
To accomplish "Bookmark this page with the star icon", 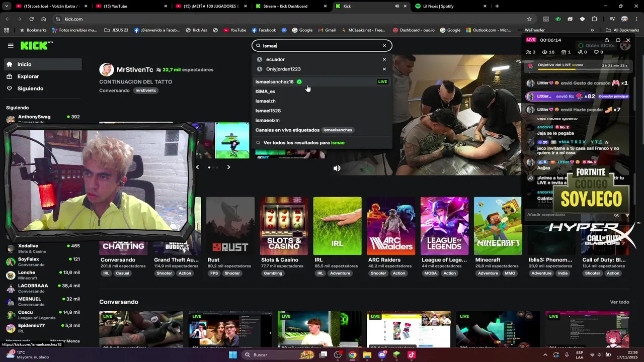I will (529, 19).
